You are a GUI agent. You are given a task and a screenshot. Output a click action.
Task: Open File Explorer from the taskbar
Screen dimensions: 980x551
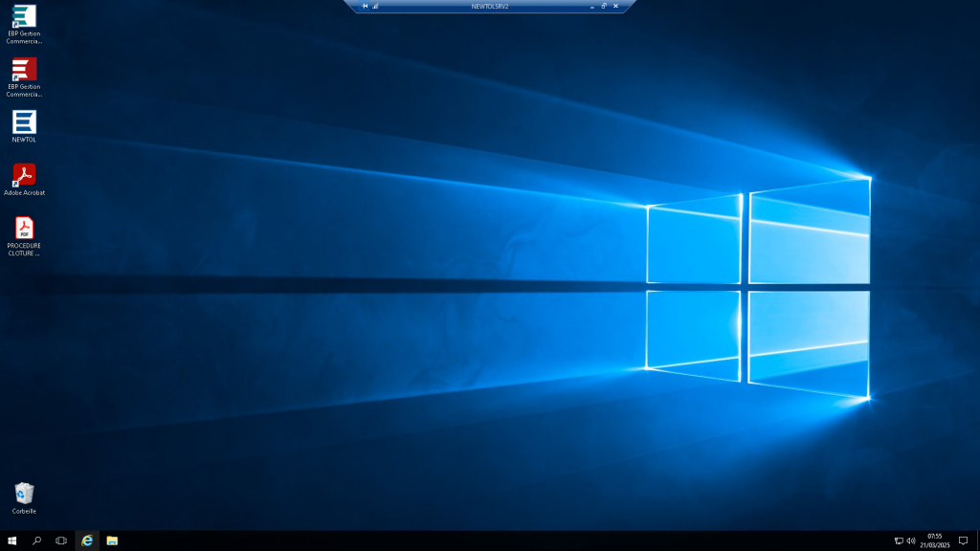112,540
